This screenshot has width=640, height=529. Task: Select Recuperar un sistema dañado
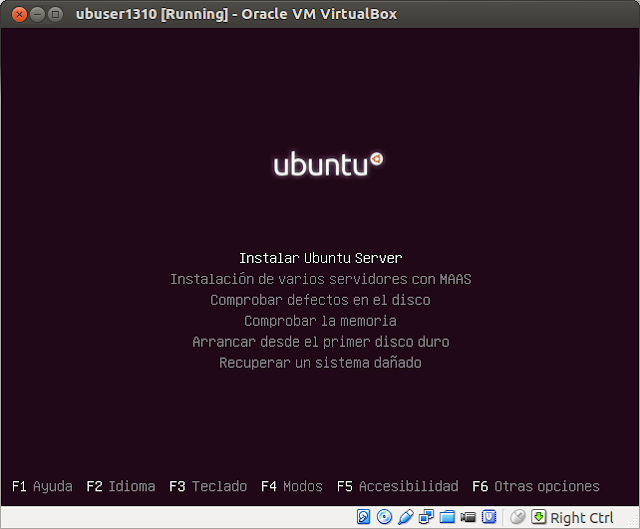[320, 362]
